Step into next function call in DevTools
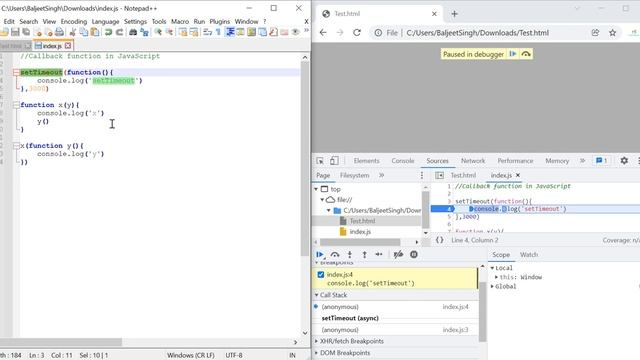This screenshot has height=360, width=640. tap(350, 254)
